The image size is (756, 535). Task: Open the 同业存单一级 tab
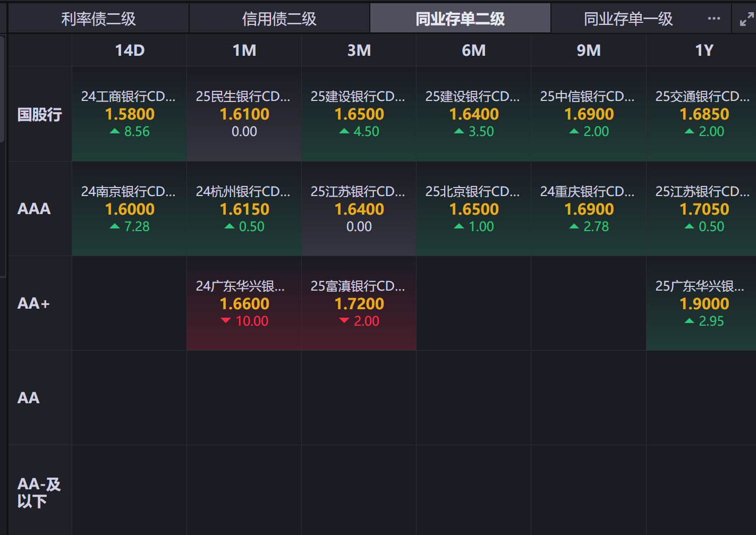(x=628, y=19)
